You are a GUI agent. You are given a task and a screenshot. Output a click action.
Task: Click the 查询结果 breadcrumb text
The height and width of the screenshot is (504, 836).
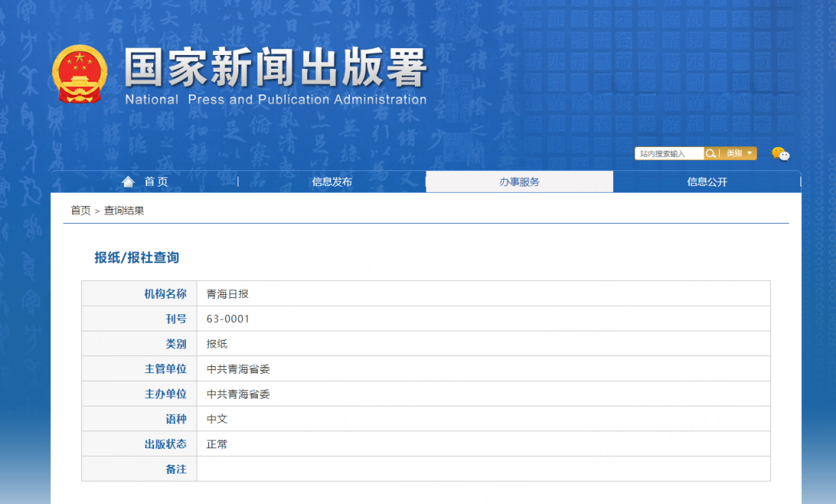click(124, 211)
